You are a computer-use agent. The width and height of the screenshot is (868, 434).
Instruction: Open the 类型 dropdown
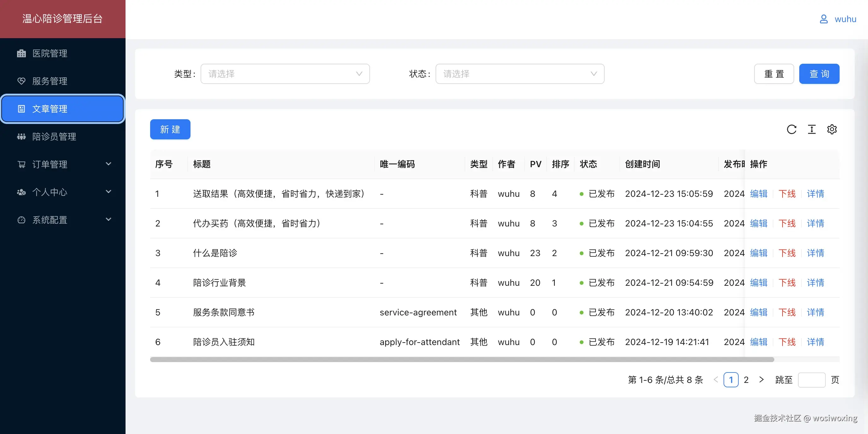[285, 74]
